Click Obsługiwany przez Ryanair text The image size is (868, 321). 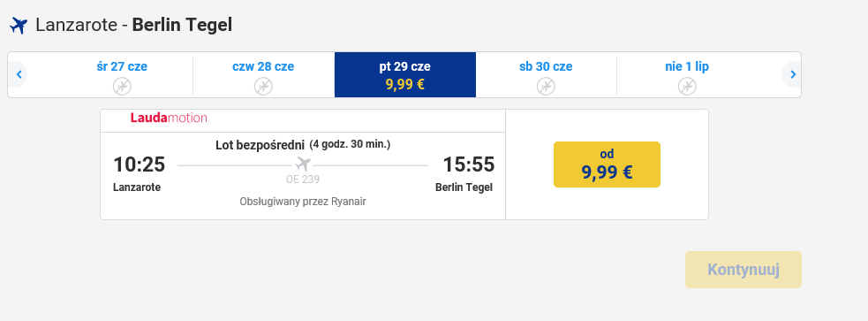pos(303,202)
